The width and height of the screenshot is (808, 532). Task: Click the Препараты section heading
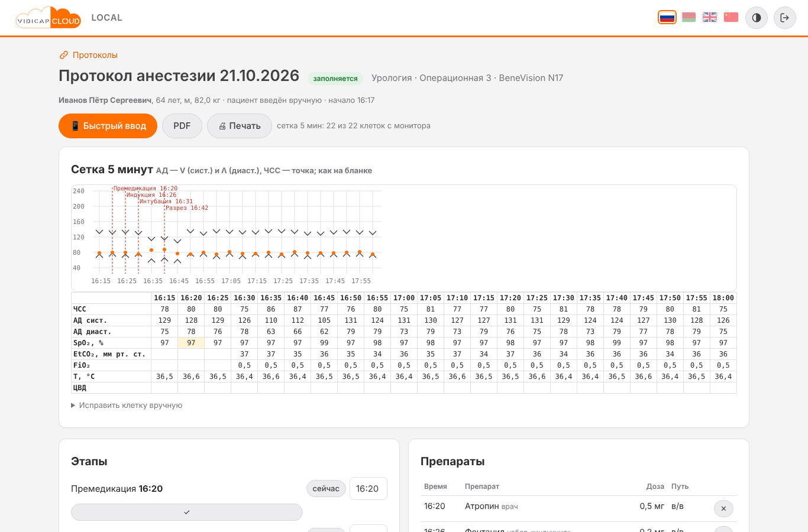click(453, 462)
